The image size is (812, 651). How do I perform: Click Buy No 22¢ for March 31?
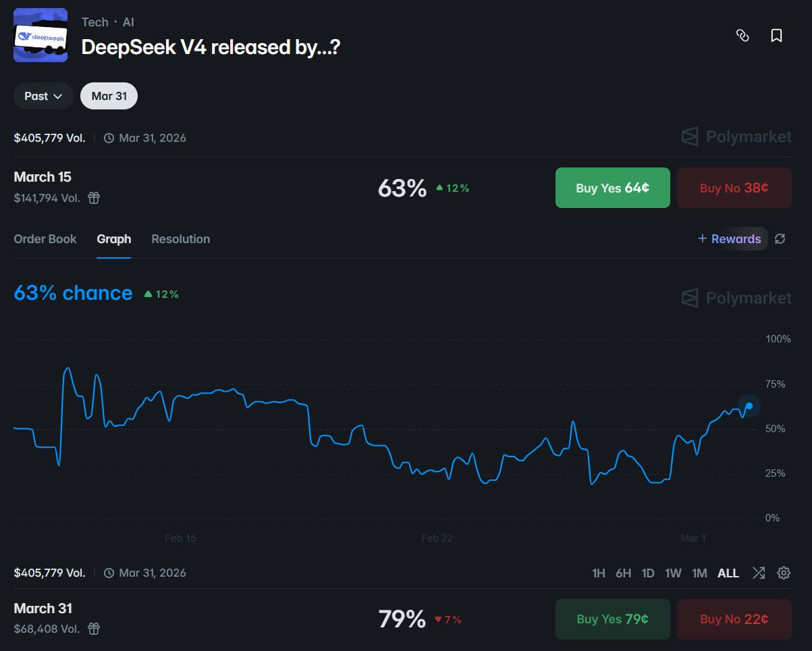[734, 619]
